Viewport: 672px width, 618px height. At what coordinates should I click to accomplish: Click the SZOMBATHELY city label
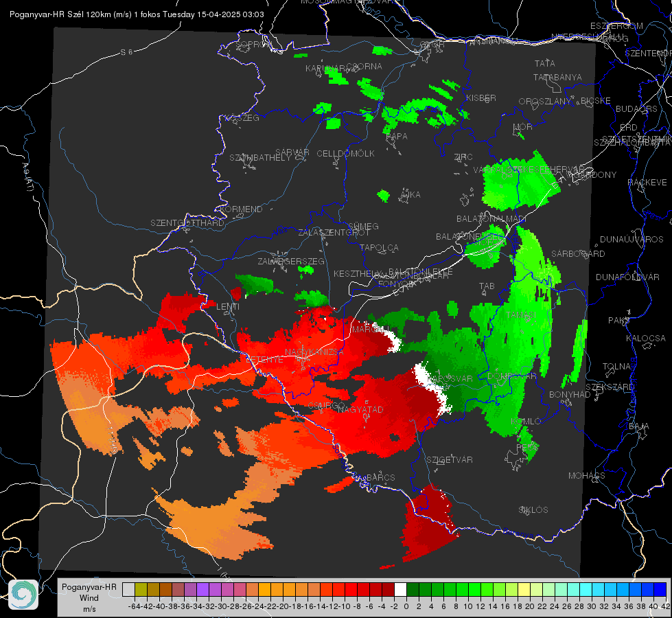[260, 158]
